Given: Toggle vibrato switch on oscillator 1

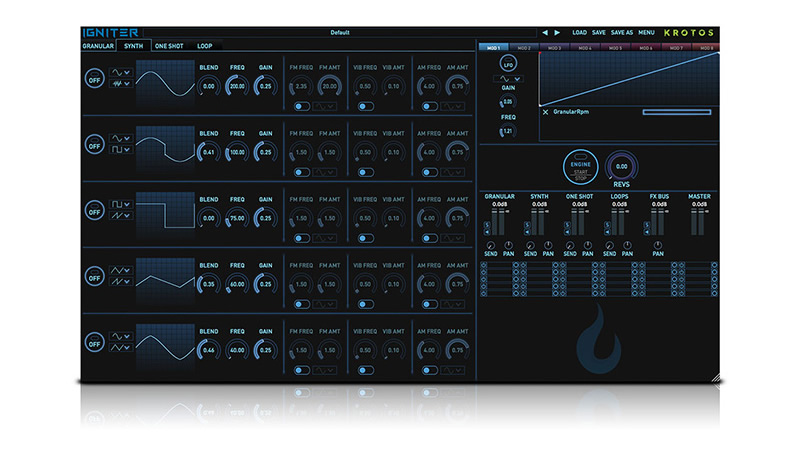Looking at the screenshot, I should 365,107.
